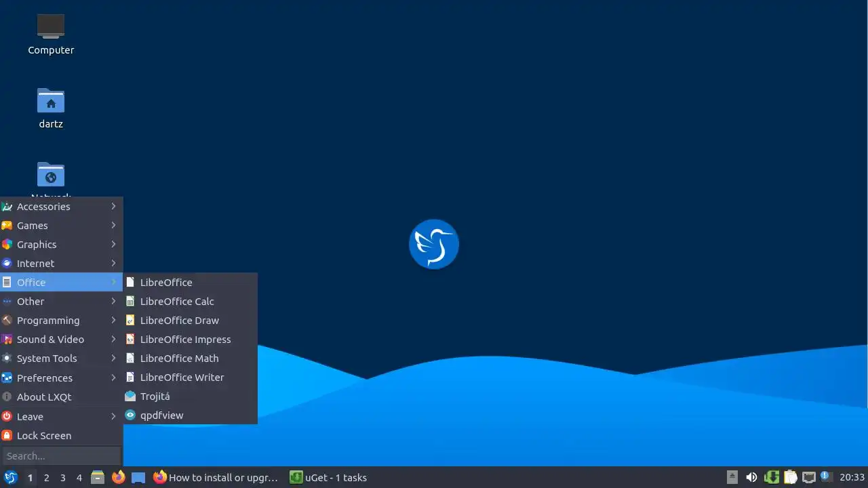Start LibreOffice Impress

tap(190, 340)
